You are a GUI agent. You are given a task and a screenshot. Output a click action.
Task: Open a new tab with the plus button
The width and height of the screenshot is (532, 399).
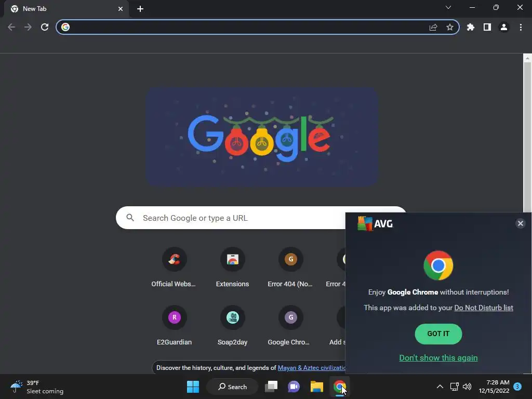click(x=140, y=9)
